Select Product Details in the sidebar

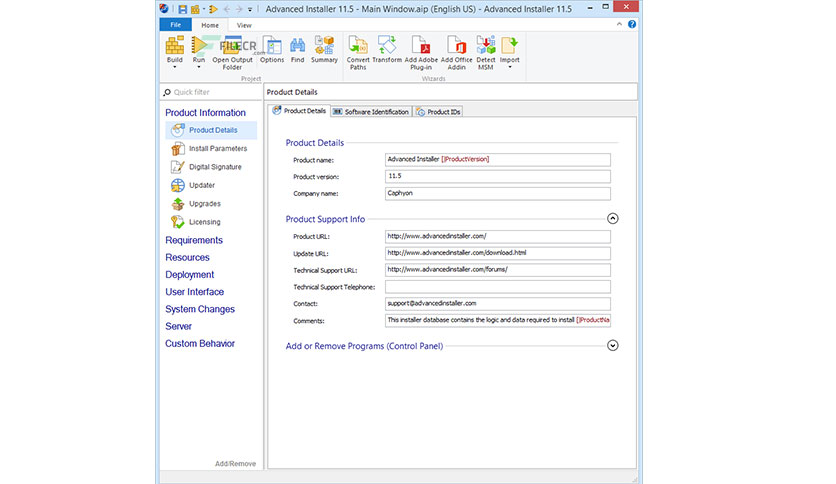coord(212,130)
